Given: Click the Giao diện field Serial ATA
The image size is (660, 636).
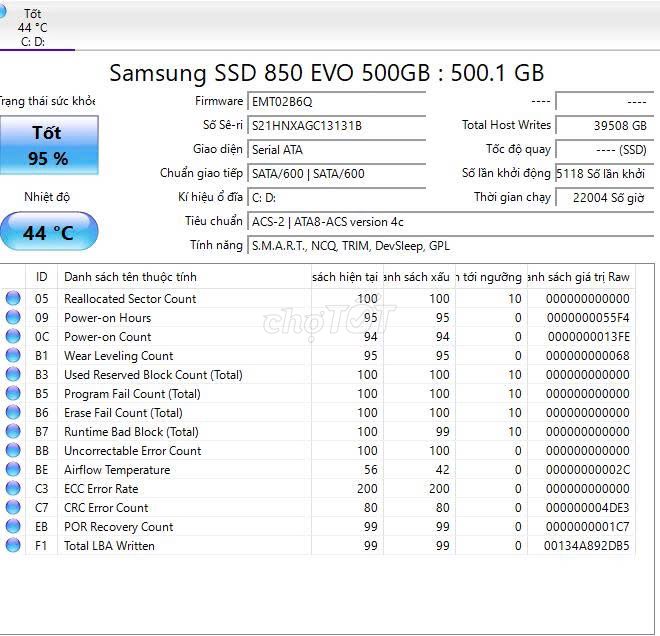Looking at the screenshot, I should click(x=337, y=150).
